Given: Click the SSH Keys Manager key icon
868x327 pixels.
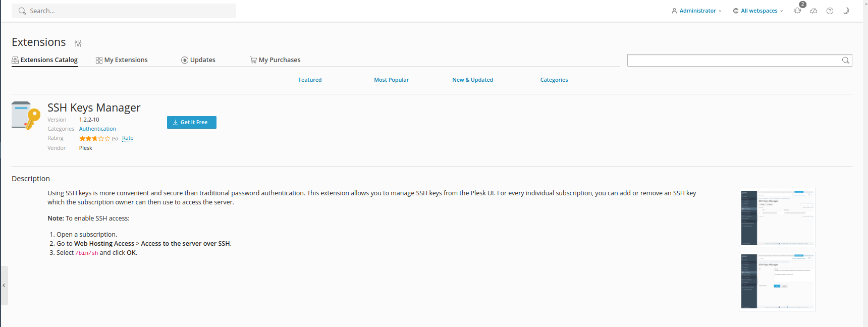Looking at the screenshot, I should pos(26,116).
